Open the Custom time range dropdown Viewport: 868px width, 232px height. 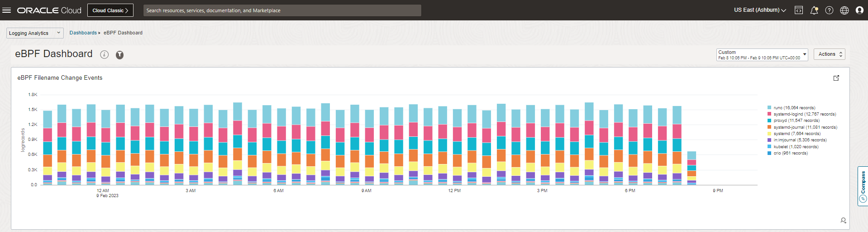pos(762,55)
